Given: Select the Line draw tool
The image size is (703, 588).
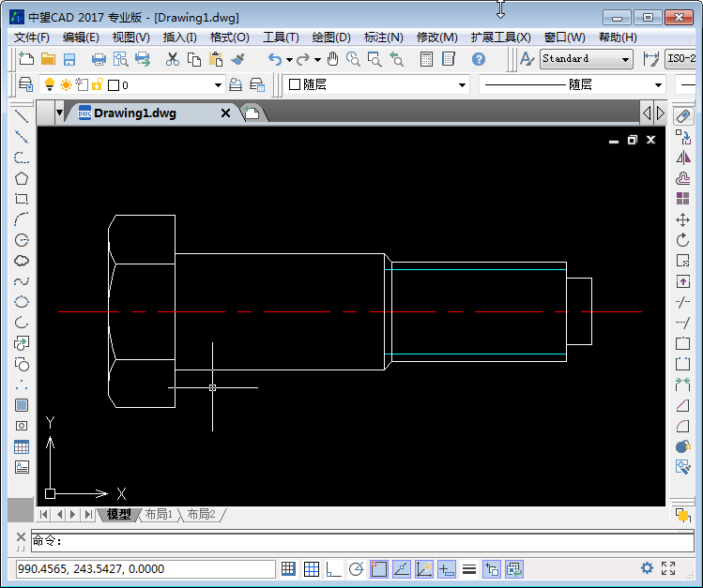Looking at the screenshot, I should [22, 116].
